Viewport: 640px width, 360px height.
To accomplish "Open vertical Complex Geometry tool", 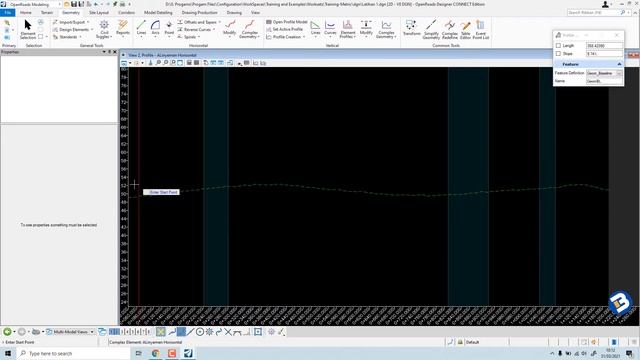I will [x=386, y=29].
